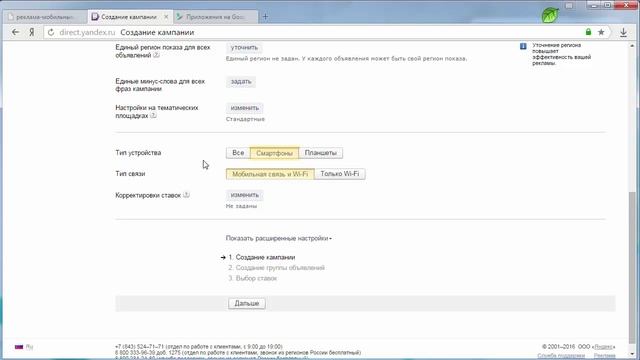Open downloads with the download arrow icon

click(623, 32)
